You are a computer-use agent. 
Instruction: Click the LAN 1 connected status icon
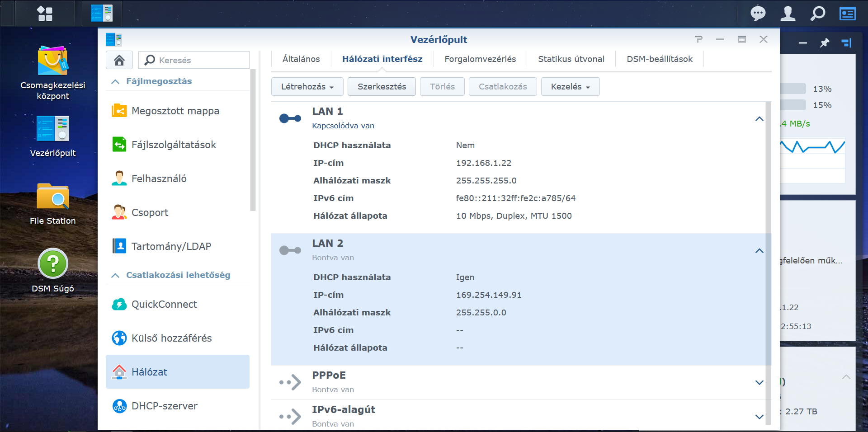(x=290, y=118)
